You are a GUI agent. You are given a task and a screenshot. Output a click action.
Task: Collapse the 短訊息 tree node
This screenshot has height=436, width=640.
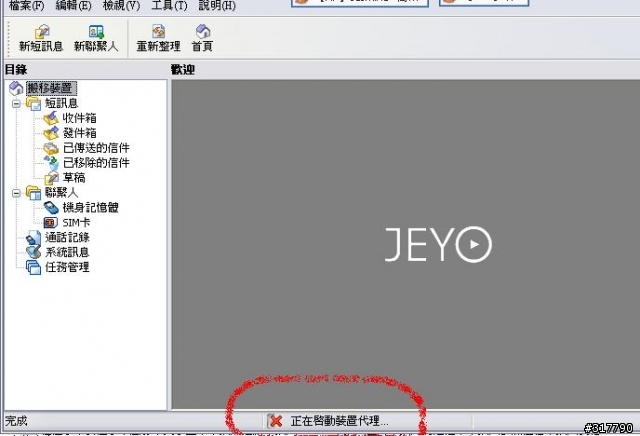(x=16, y=104)
